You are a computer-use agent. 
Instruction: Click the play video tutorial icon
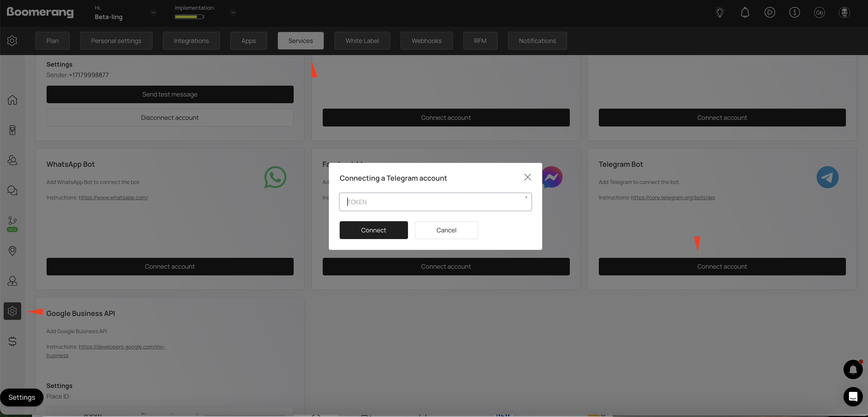[x=770, y=12]
